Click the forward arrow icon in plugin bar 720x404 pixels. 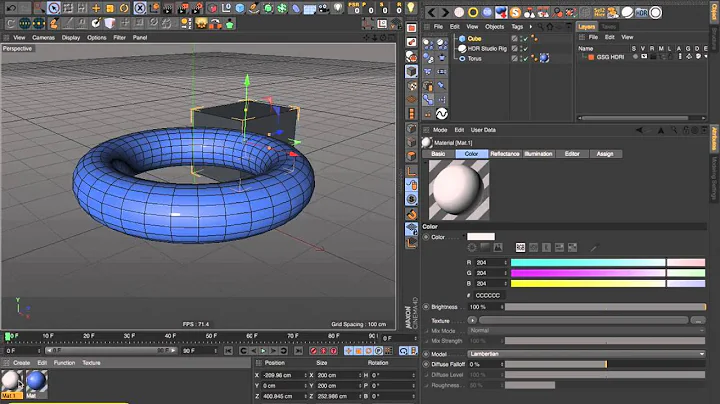coord(444,12)
